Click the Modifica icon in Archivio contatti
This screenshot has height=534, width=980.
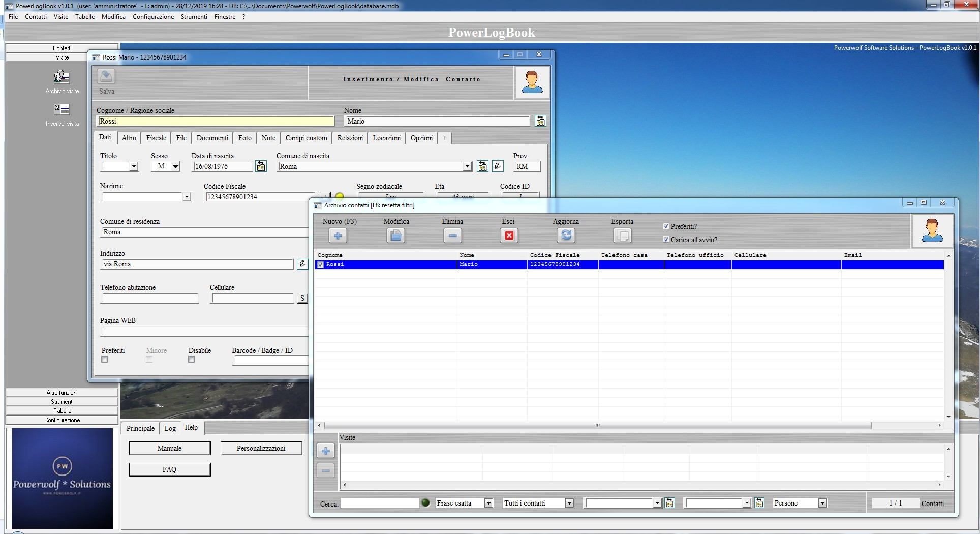tap(395, 235)
